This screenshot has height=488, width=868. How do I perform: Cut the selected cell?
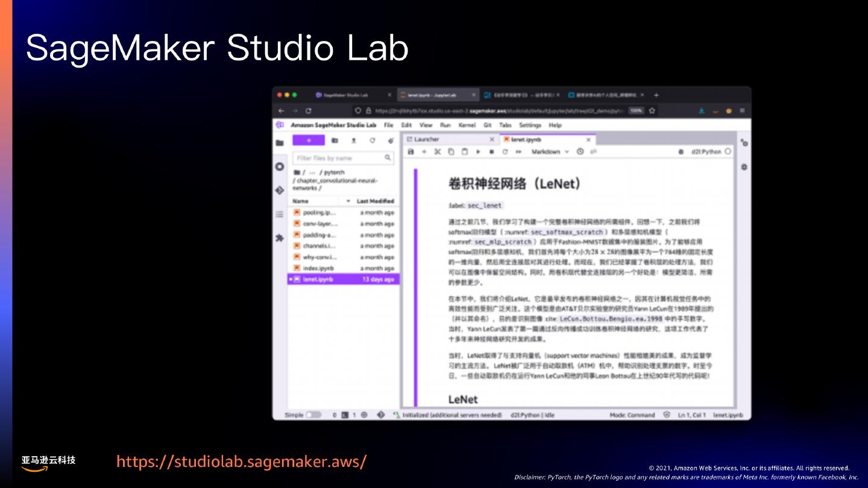pos(438,152)
